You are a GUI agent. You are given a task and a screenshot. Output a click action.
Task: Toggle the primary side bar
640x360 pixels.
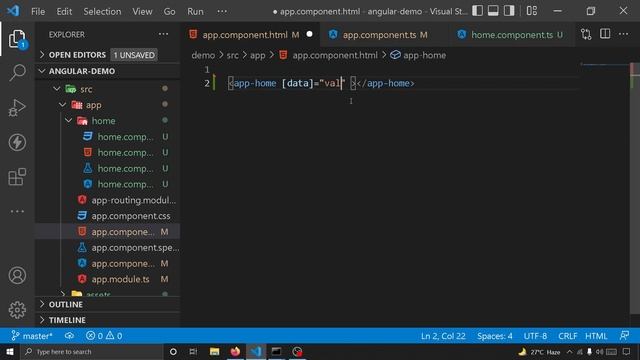[477, 11]
